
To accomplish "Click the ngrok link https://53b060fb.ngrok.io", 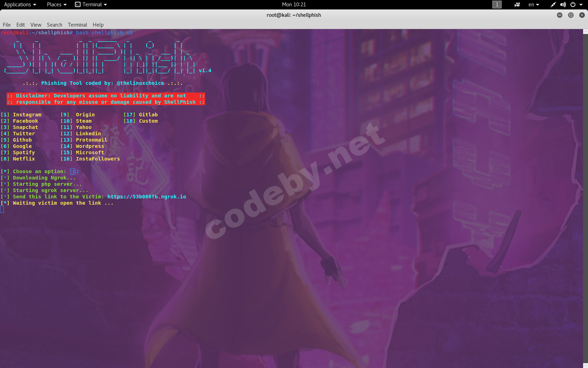I will pyautogui.click(x=147, y=197).
